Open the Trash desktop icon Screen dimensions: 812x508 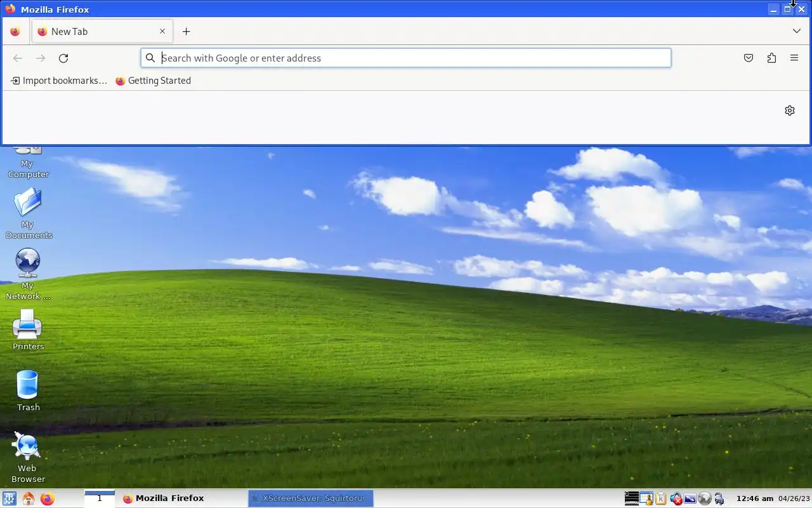pyautogui.click(x=28, y=391)
